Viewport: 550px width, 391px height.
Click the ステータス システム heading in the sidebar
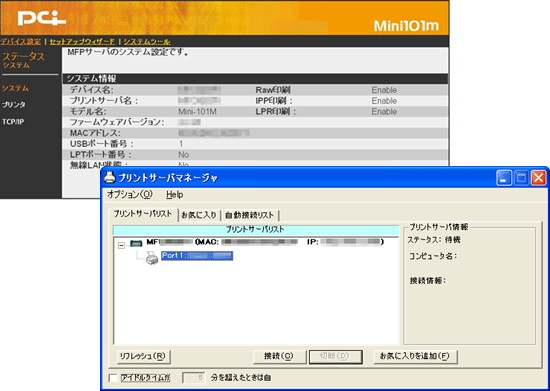[23, 60]
